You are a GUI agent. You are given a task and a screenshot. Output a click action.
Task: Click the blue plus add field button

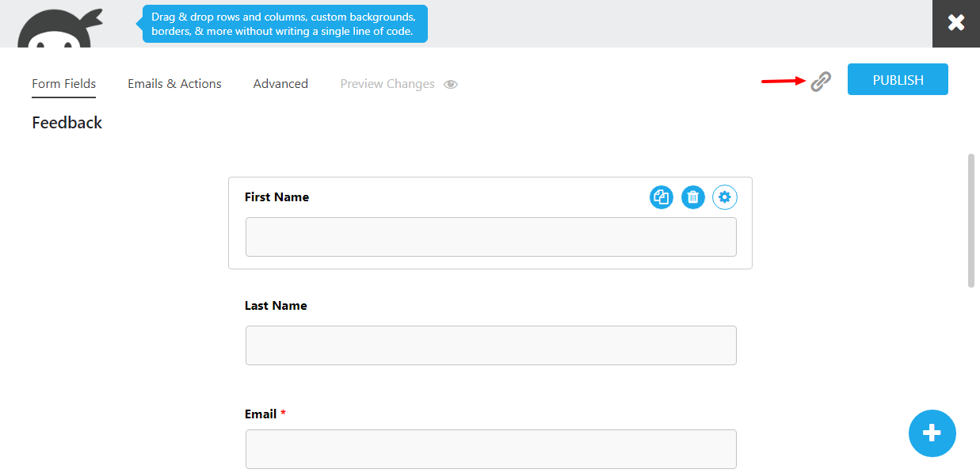click(x=932, y=433)
